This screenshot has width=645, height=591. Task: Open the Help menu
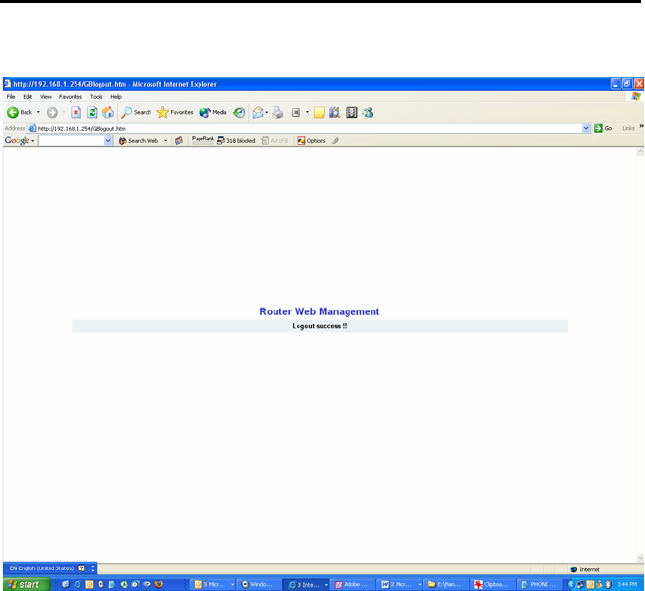coord(116,97)
